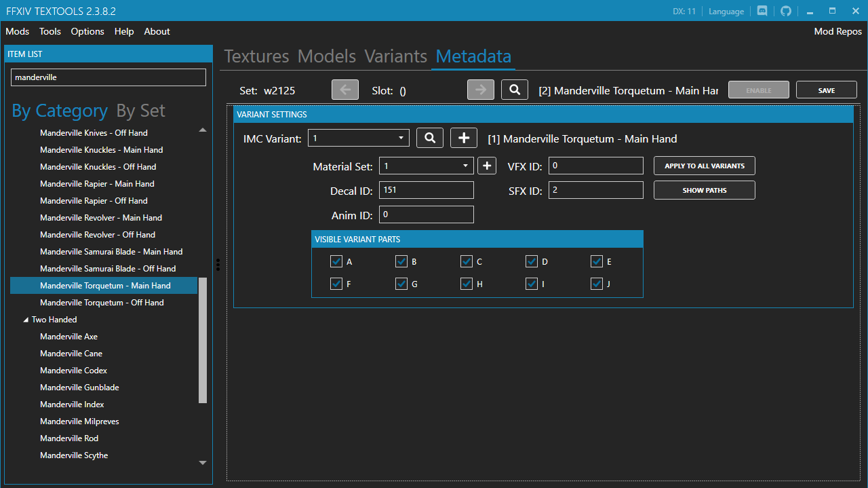
Task: Select Manderville Samurai Blade - Main Hand
Action: 111,252
